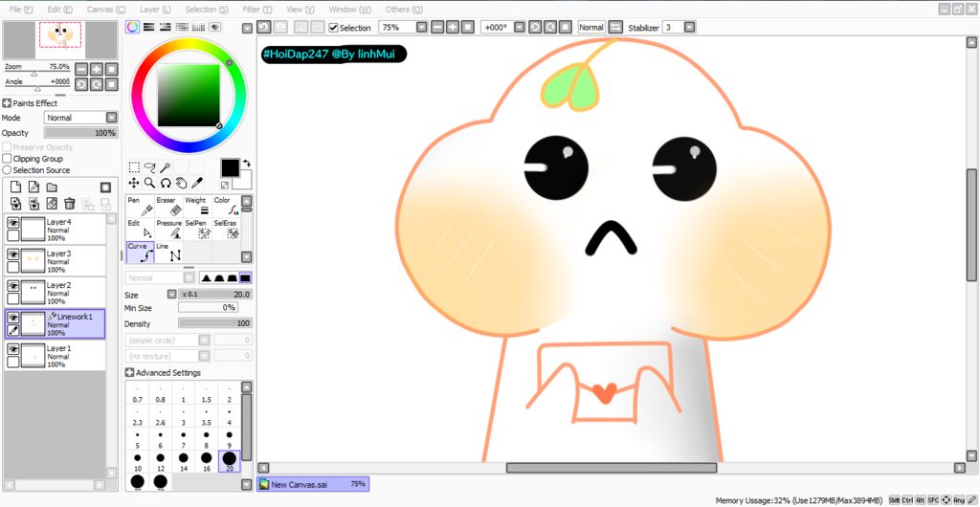The height and width of the screenshot is (507, 980).
Task: Expand the Paints Effect section
Action: pyautogui.click(x=7, y=103)
